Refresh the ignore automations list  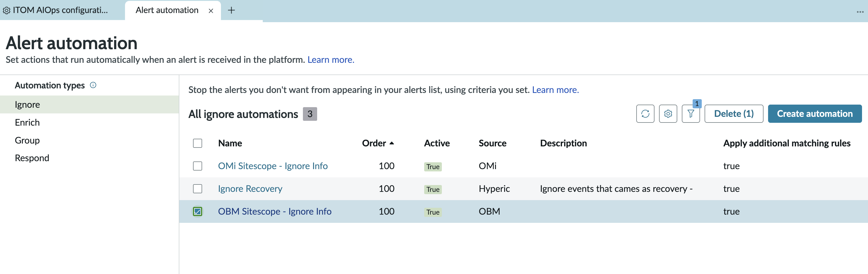[645, 114]
